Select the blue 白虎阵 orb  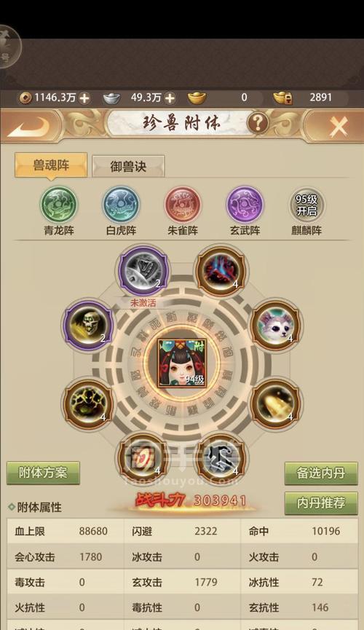[121, 205]
